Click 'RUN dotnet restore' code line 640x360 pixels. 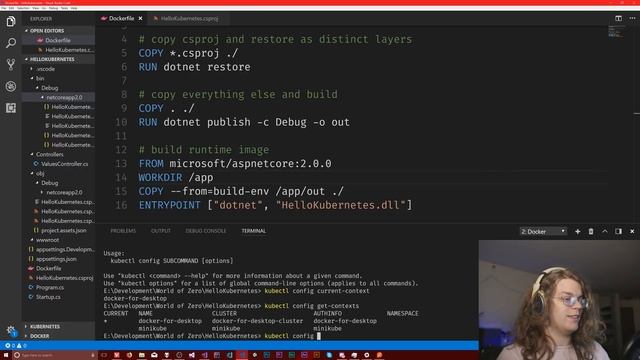coord(194,67)
